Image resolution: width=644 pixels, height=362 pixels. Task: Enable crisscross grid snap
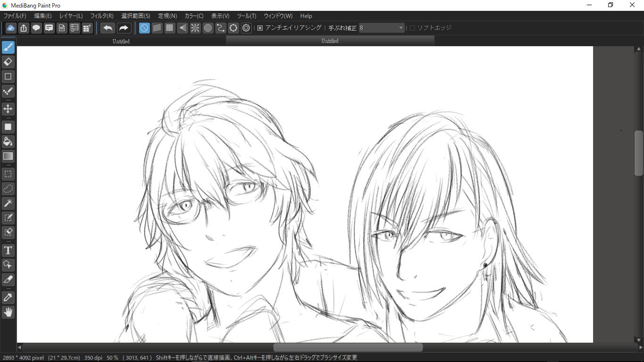coord(170,28)
